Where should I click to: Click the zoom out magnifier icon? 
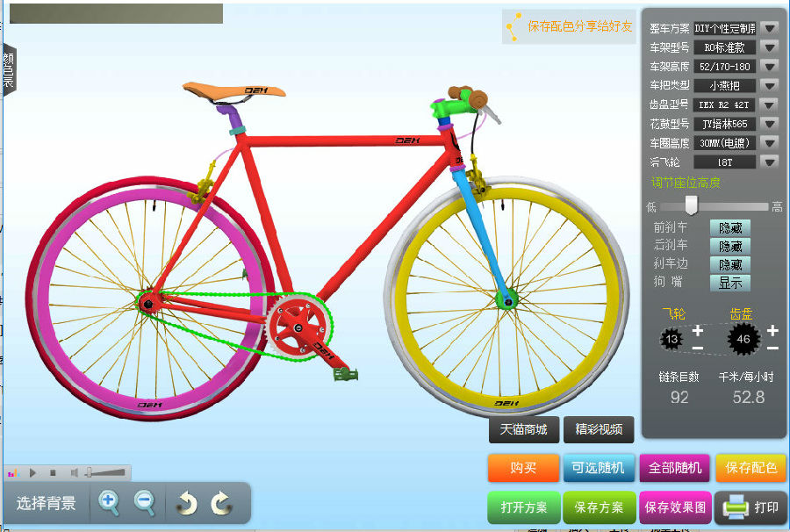(x=145, y=503)
